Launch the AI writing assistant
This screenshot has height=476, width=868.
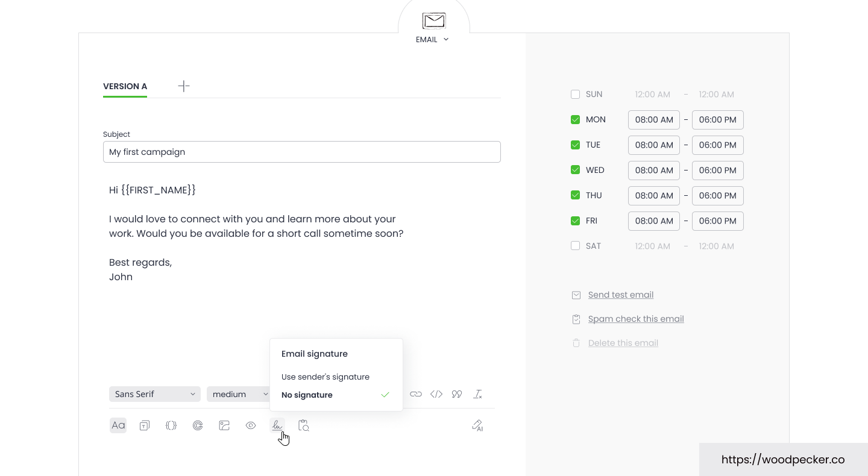tap(477, 425)
